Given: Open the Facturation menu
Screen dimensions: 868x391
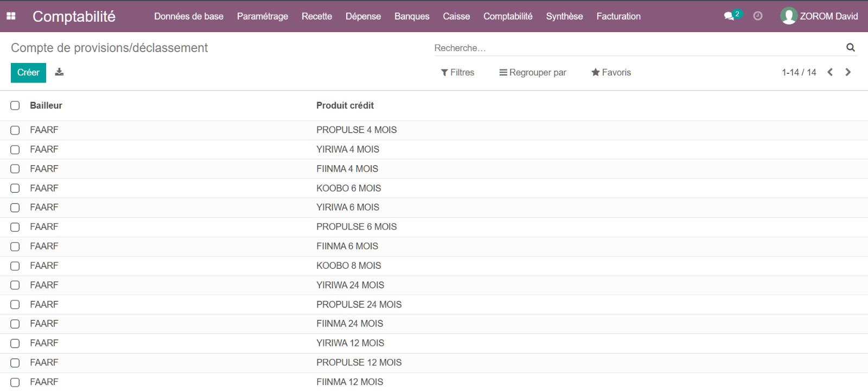Looking at the screenshot, I should click(618, 16).
